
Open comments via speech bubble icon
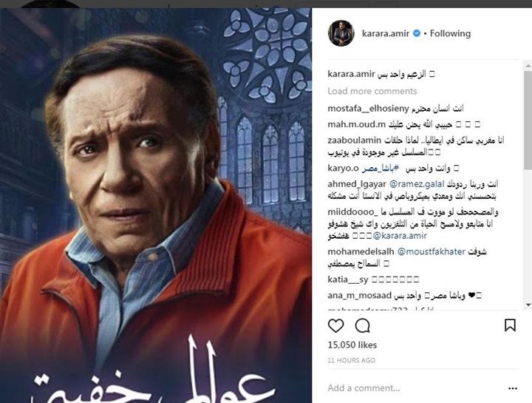pos(362,325)
